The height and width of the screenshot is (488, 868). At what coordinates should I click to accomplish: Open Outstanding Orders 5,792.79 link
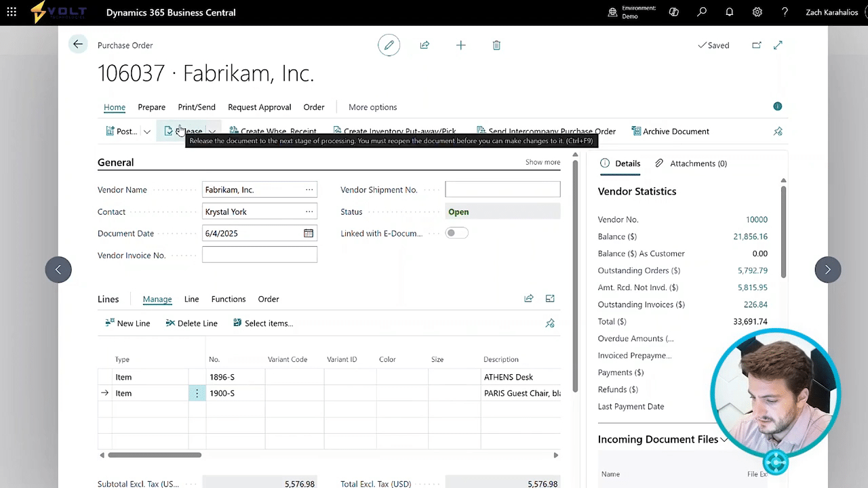(x=753, y=270)
